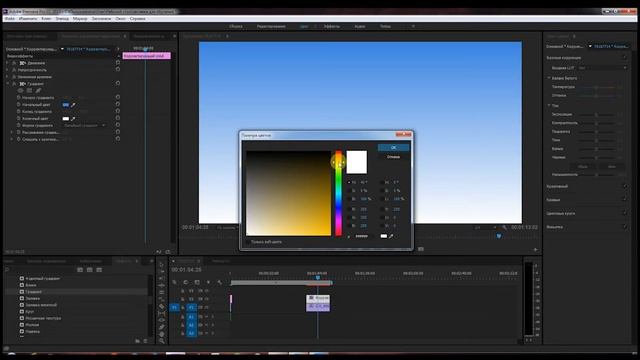Toggle lock on the V3 track
This screenshot has height=360, width=640.
(182, 291)
